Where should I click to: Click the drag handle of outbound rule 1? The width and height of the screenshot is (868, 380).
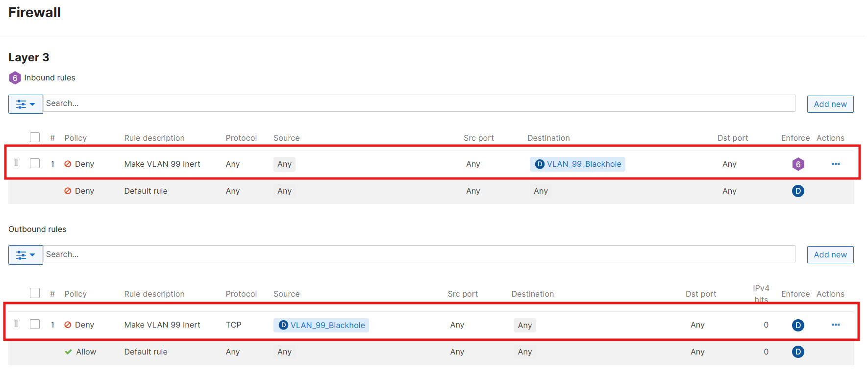pos(16,324)
